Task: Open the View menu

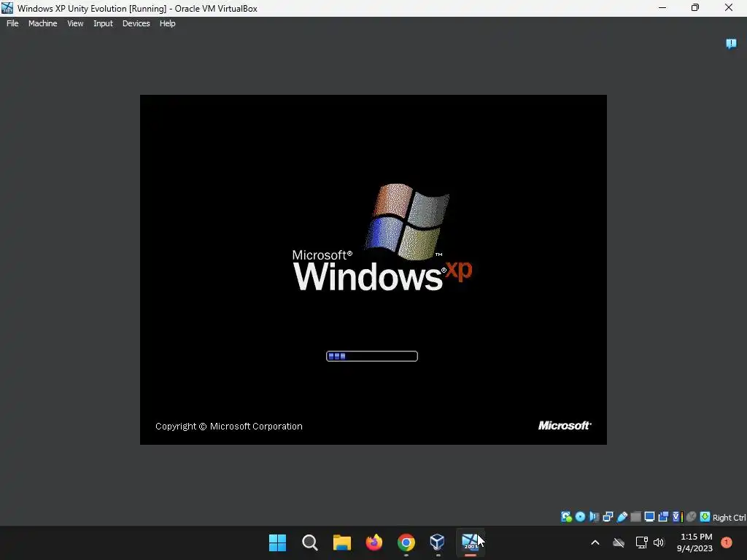Action: 75,23
